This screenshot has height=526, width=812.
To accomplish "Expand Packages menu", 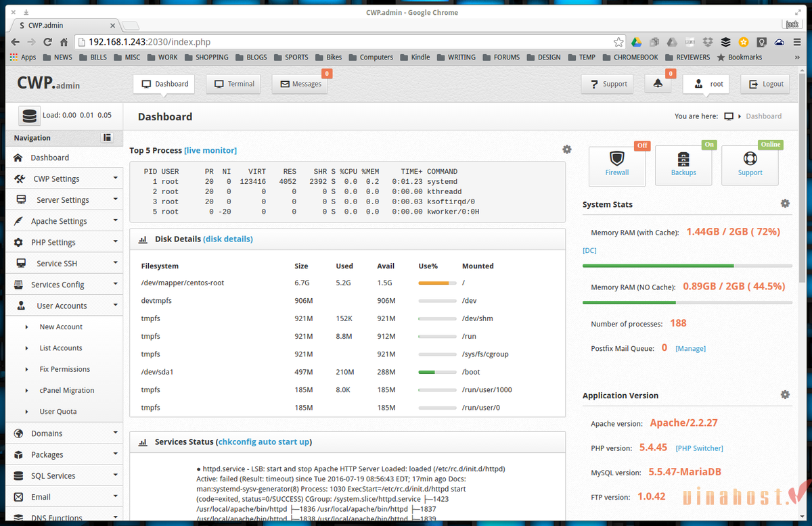I will coord(64,454).
